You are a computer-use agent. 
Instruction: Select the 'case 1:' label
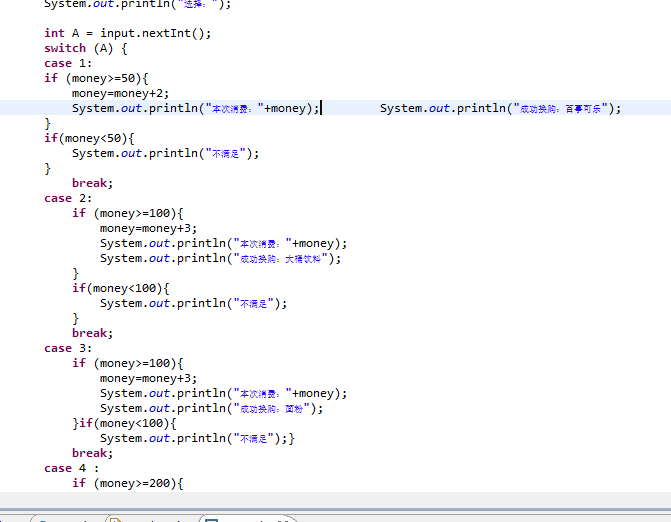click(68, 63)
